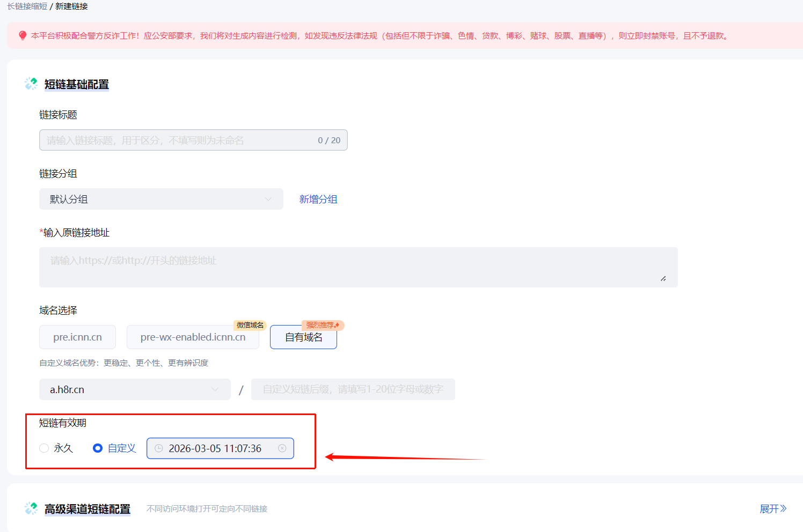The image size is (803, 532).
Task: Click the icon beside 短链基础配置 heading
Action: click(x=31, y=84)
